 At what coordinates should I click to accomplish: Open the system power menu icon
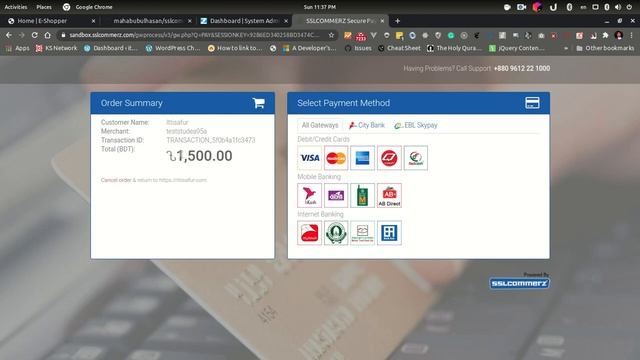click(630, 7)
